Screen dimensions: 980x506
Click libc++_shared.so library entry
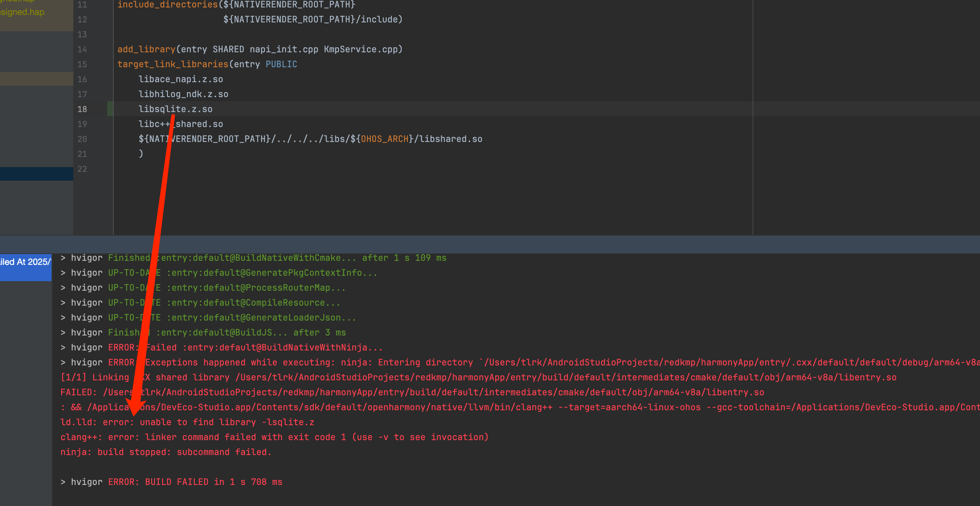(x=181, y=124)
